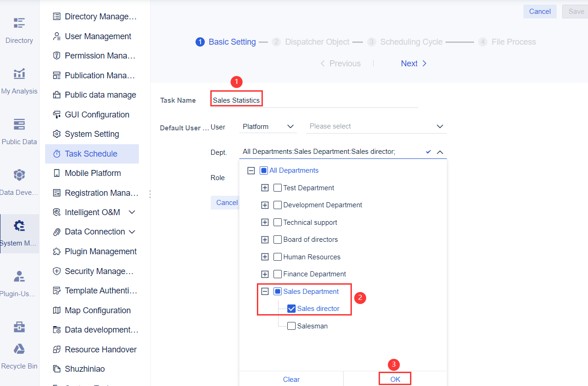Click the OK button in the department picker
588x386 pixels.
(x=395, y=378)
